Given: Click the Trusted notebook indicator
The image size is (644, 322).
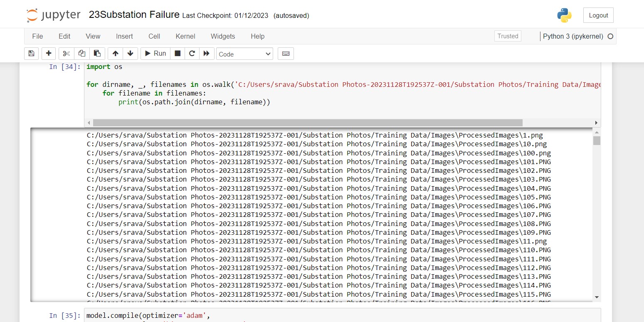Looking at the screenshot, I should 507,36.
